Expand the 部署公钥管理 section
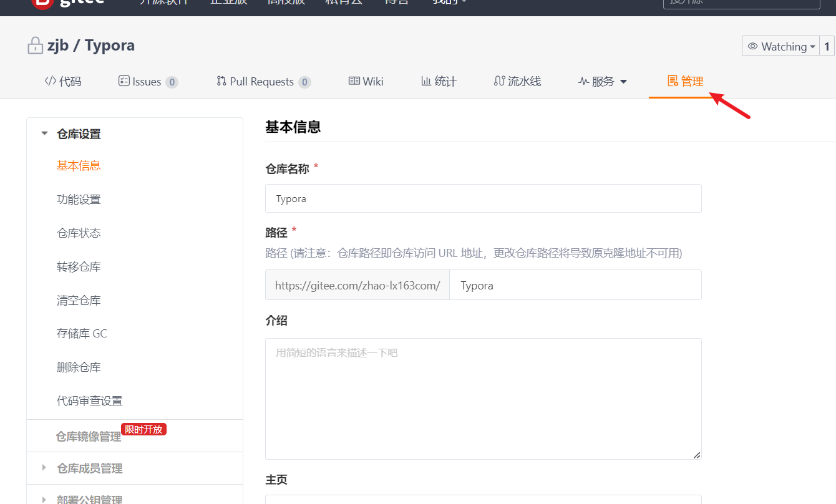The width and height of the screenshot is (836, 504). click(43, 499)
